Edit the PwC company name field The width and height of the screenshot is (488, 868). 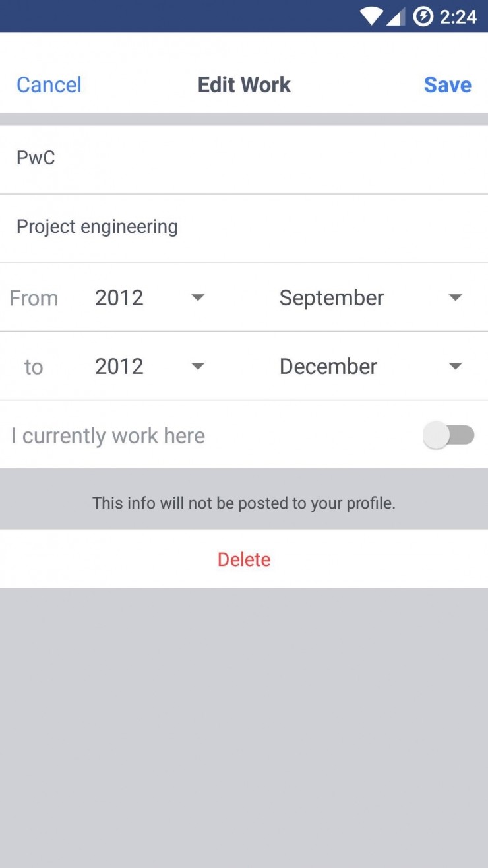244,158
